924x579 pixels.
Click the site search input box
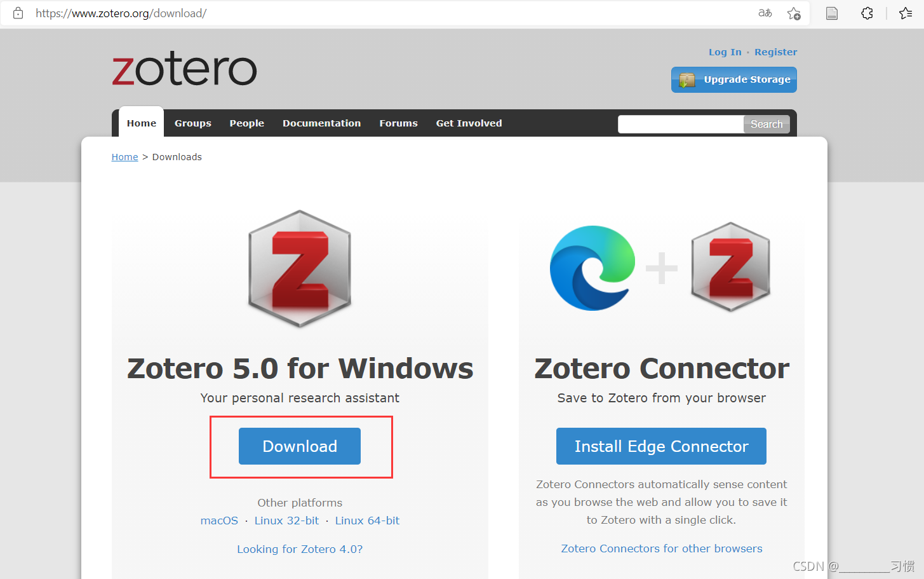[x=681, y=124]
